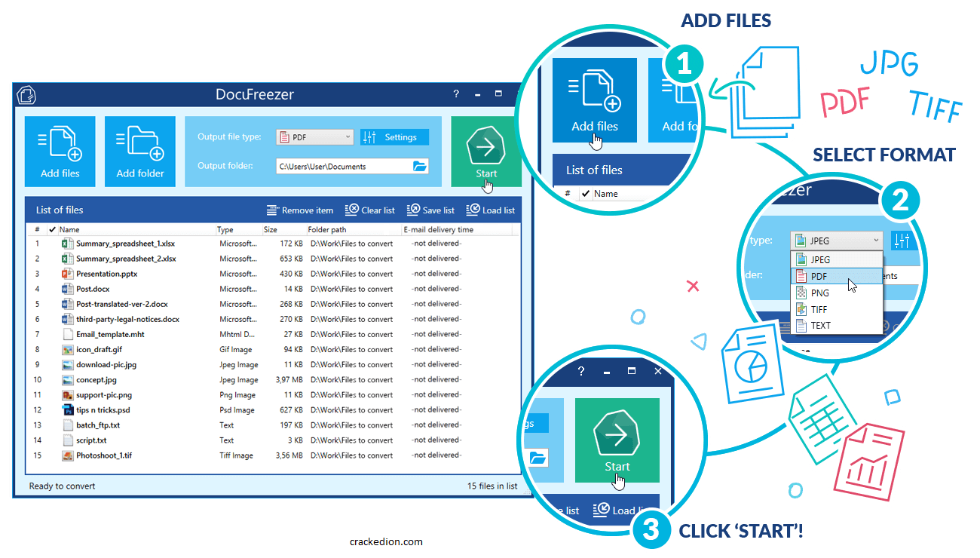Open the help question mark icon
This screenshot has height=558, width=980.
455,94
